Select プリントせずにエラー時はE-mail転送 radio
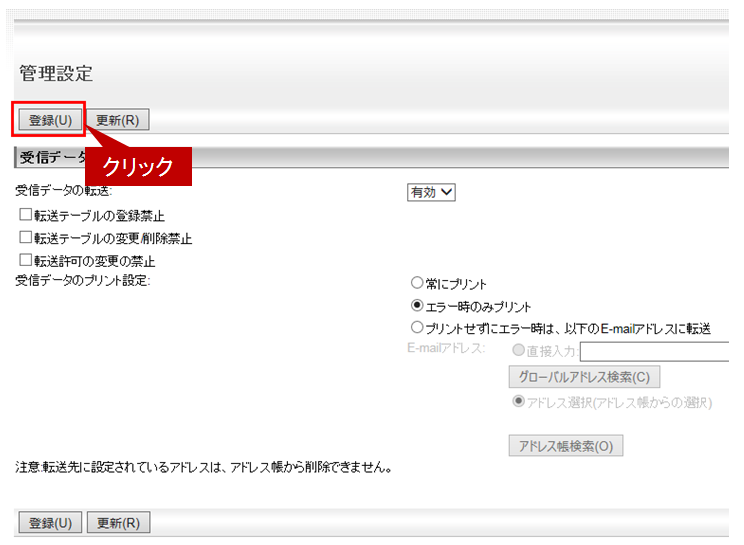The image size is (744, 545). 417,328
